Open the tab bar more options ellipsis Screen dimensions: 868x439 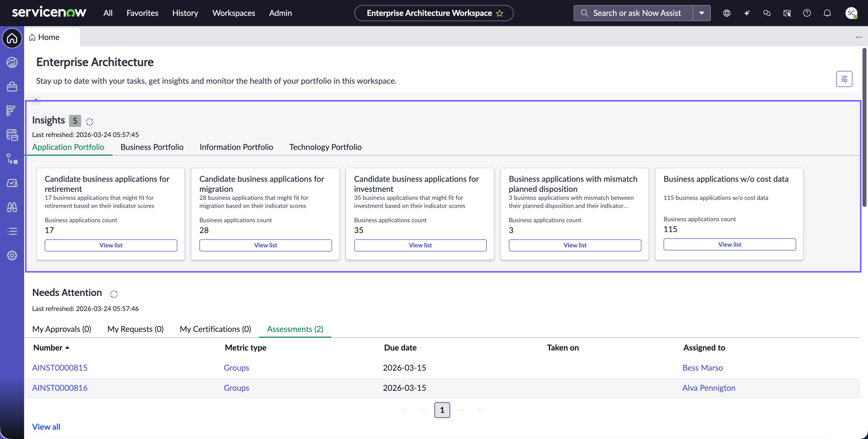pos(858,37)
